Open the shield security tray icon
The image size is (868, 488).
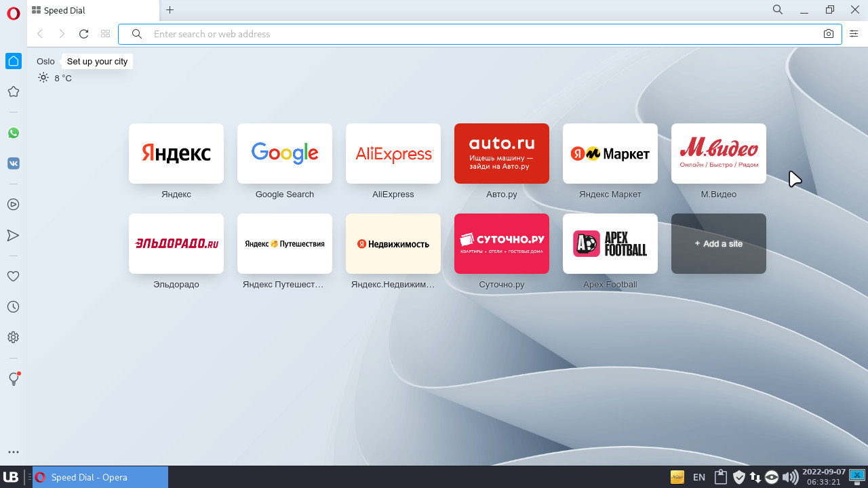[738, 477]
